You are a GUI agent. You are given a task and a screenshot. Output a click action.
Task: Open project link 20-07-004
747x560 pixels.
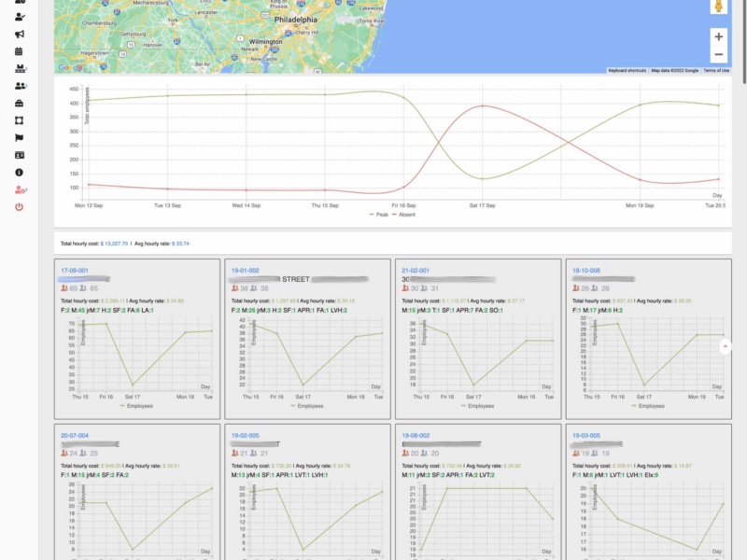75,435
